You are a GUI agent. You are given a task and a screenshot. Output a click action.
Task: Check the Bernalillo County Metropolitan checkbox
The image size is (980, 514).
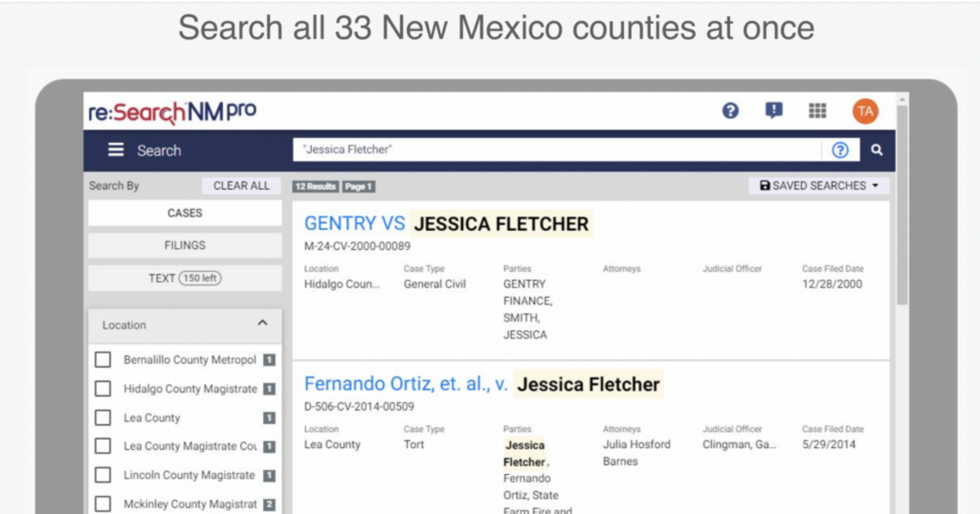pos(103,359)
